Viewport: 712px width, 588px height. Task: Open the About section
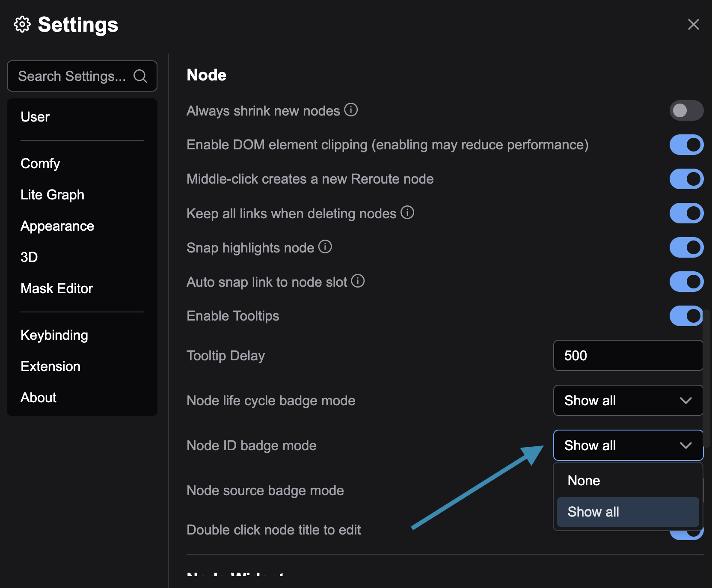[39, 398]
